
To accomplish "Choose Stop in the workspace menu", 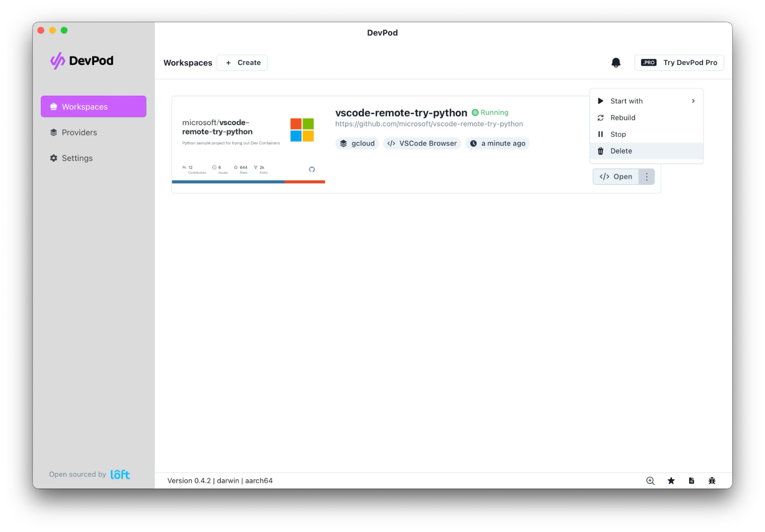I will tap(618, 134).
